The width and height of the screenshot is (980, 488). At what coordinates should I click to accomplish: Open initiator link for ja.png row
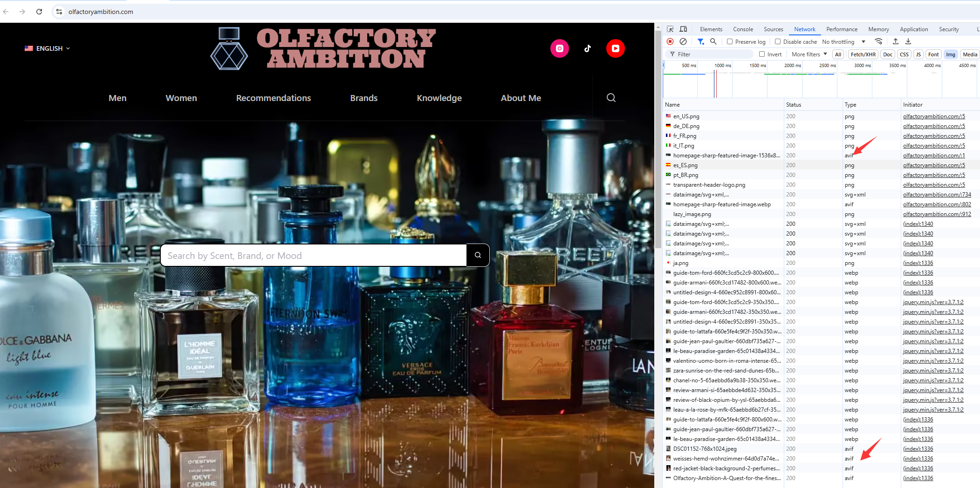click(918, 263)
